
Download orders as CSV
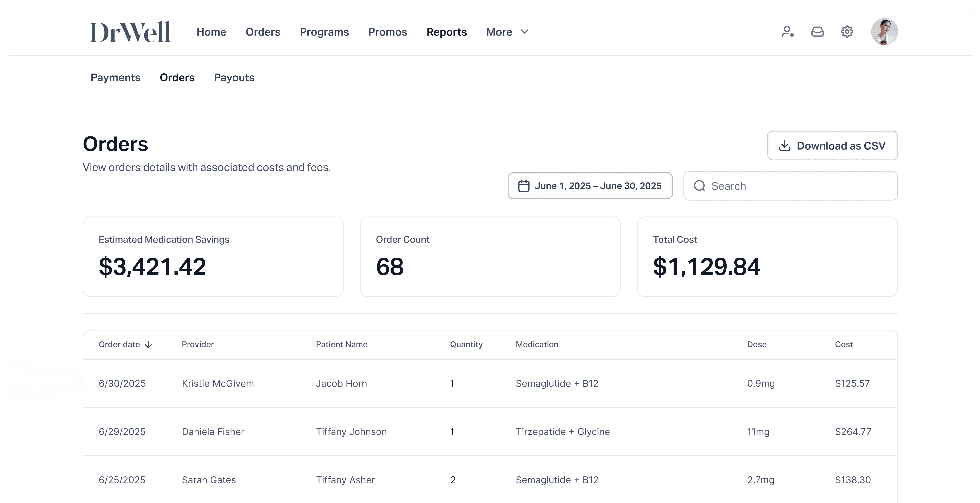[x=832, y=146]
